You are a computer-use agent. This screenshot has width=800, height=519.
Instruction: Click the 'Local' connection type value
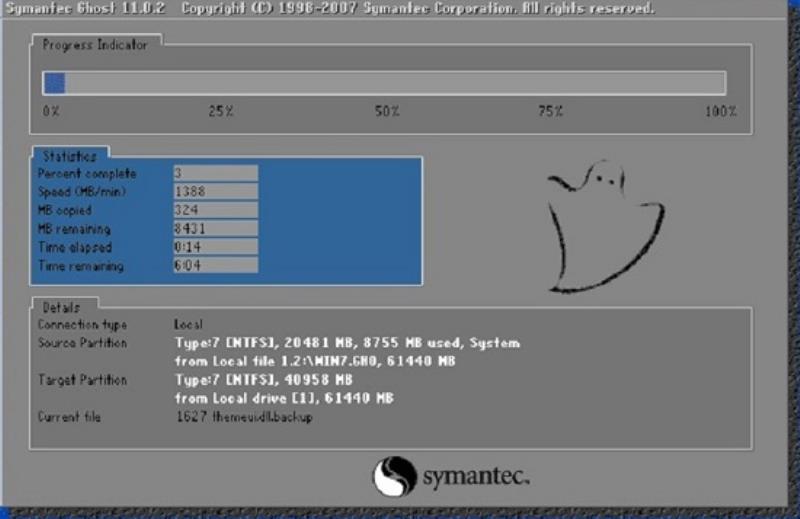[188, 325]
